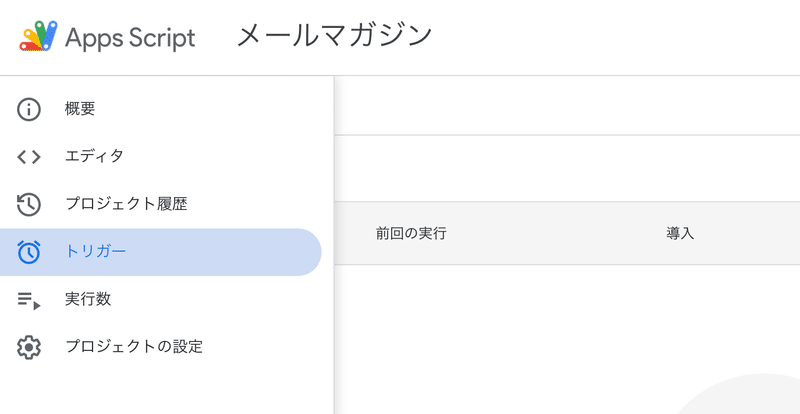Click the プロジェクトの設定 gear icon
This screenshot has width=800, height=414.
tap(29, 347)
